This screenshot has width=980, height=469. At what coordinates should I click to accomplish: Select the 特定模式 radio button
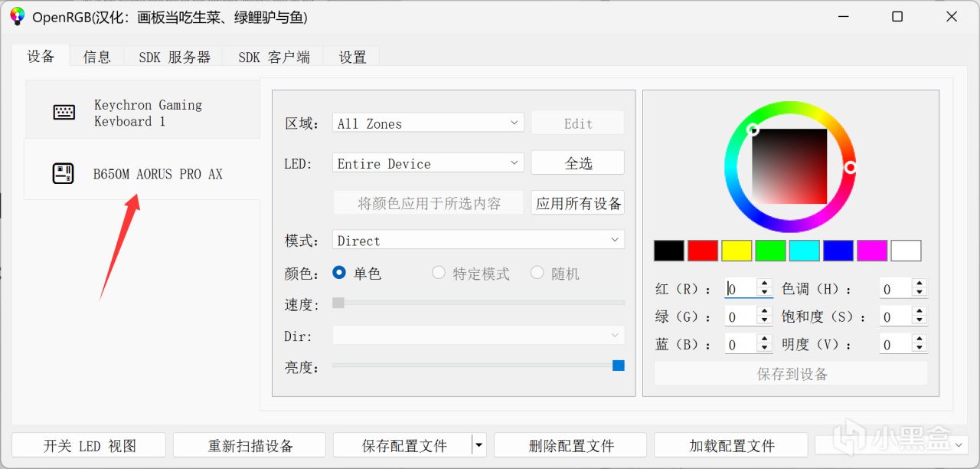(439, 273)
